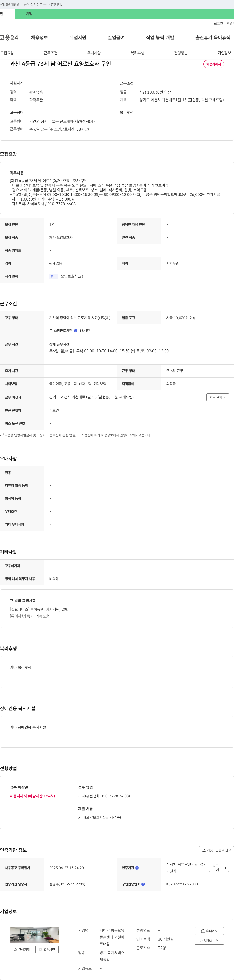Jump to the 전형방법 section tab
This screenshot has height=980, width=234.
(181, 53)
